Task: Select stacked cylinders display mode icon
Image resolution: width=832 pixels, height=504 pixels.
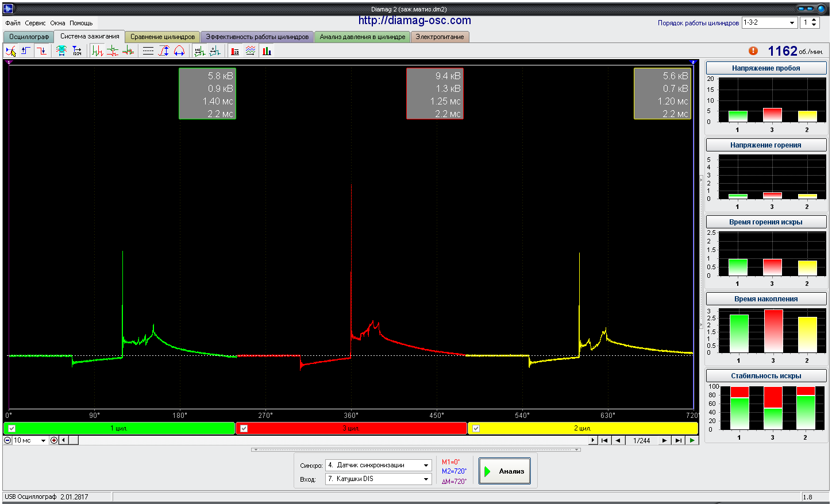Action: (x=113, y=51)
